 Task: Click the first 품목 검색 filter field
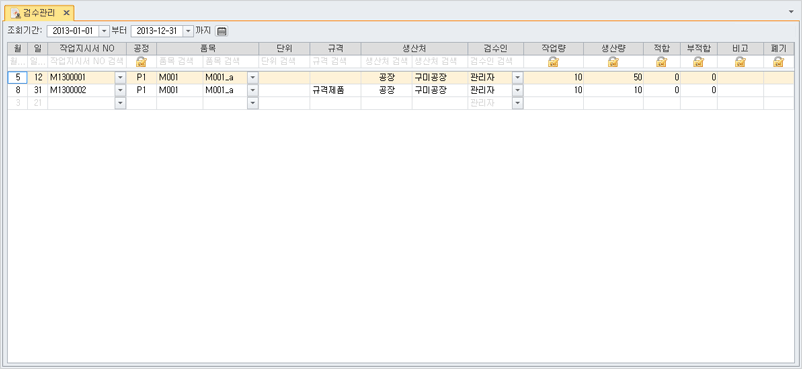[x=180, y=62]
